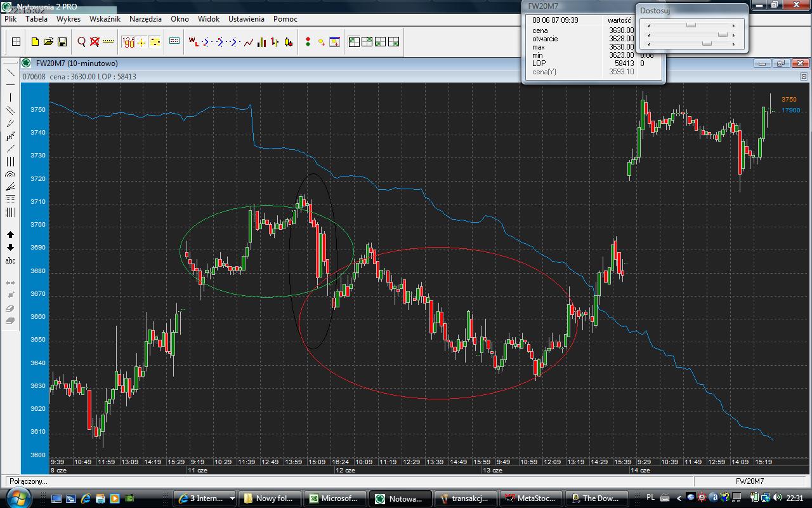Switch to line chart type icon
Viewport: 812px width, 508px height.
click(248, 42)
